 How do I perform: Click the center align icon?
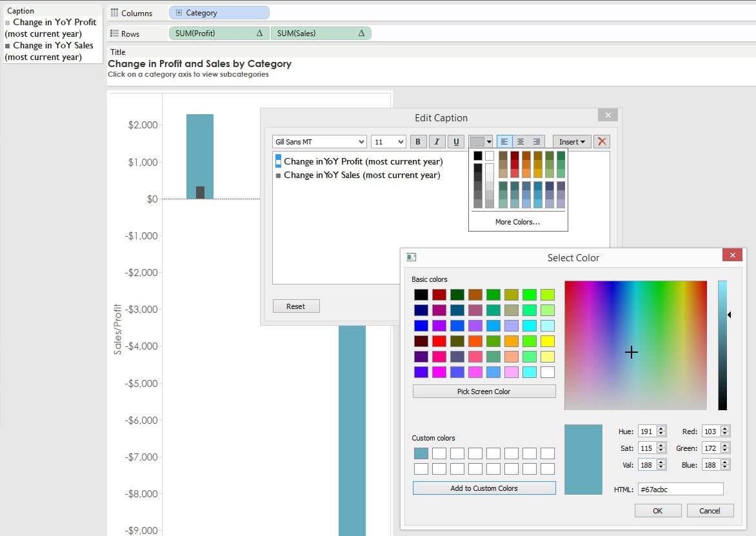tap(521, 142)
